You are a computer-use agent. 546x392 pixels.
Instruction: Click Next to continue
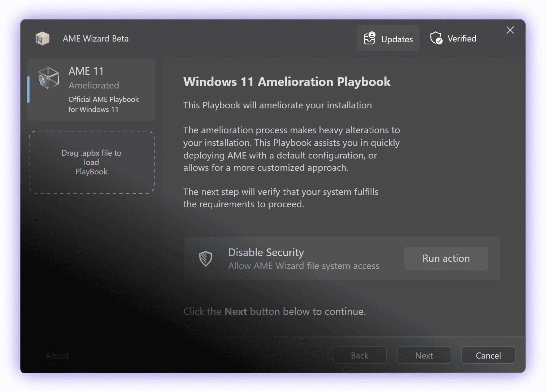click(424, 355)
